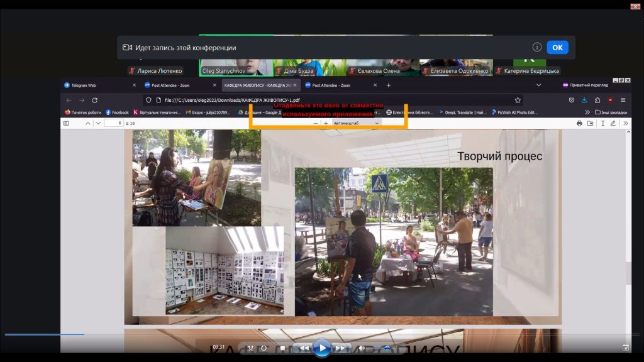Adjust the media player volume slider

(x=387, y=348)
